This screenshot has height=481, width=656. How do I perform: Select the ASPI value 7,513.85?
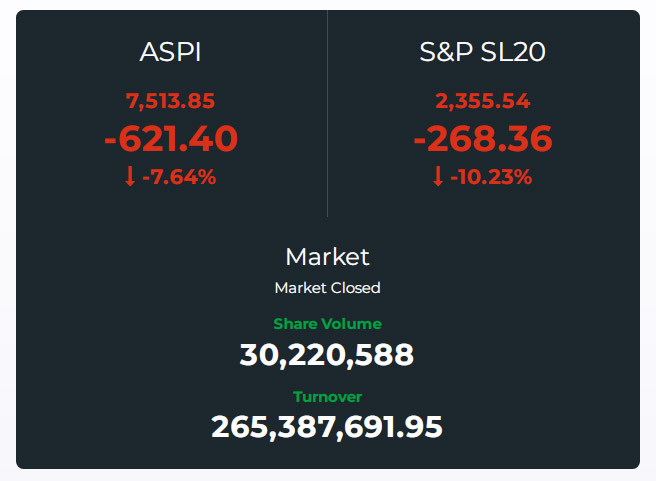170,101
